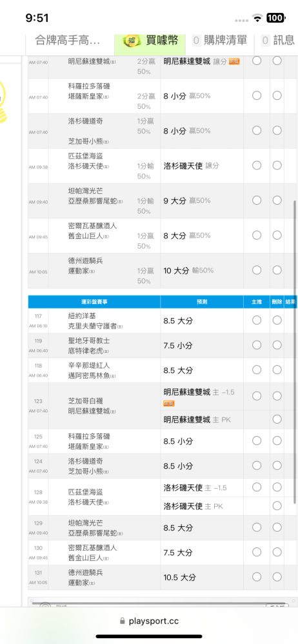The width and height of the screenshot is (298, 644).
Task: Click the 紐約洋基 team name
Action: click(x=81, y=316)
